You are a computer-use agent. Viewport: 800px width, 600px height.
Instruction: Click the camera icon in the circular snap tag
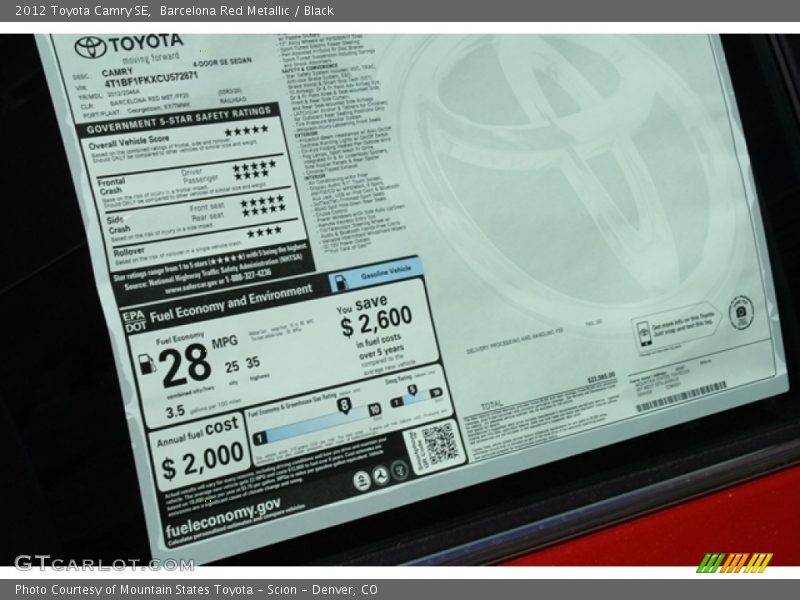point(741,310)
